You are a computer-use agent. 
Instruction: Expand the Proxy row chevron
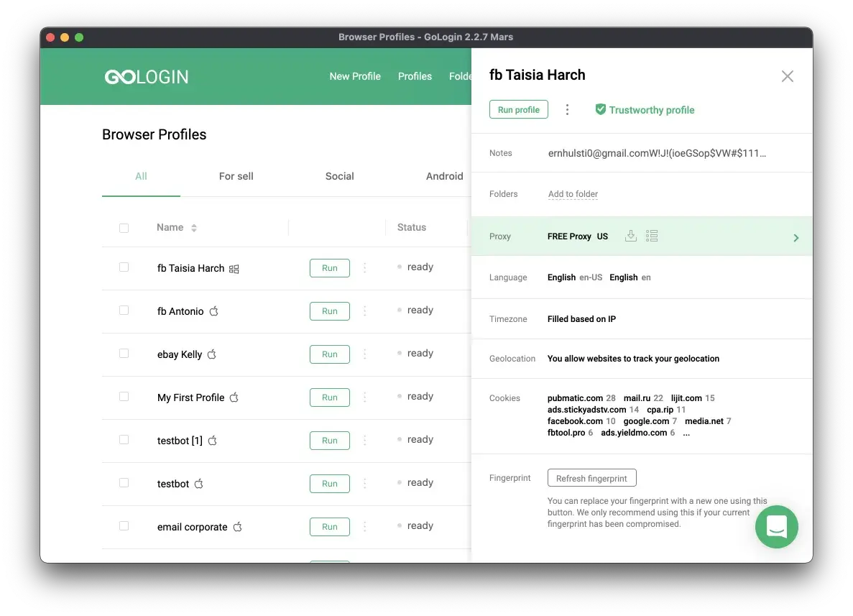796,238
